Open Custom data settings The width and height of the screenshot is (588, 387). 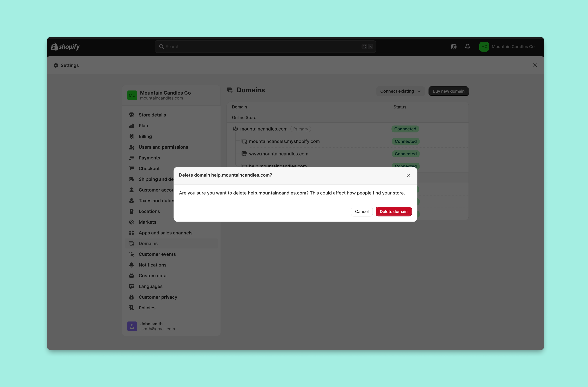tap(171, 275)
